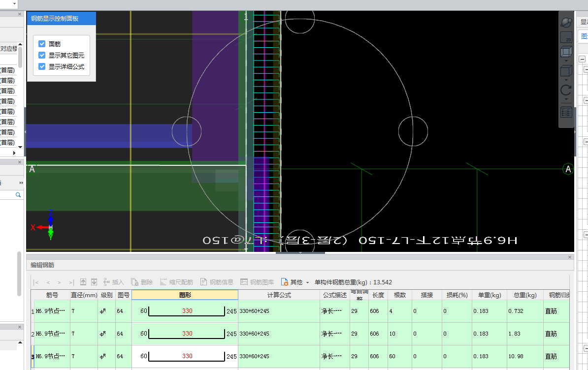This screenshot has width=588, height=370.
Task: Select 单重(kg) column header
Action: [490, 295]
